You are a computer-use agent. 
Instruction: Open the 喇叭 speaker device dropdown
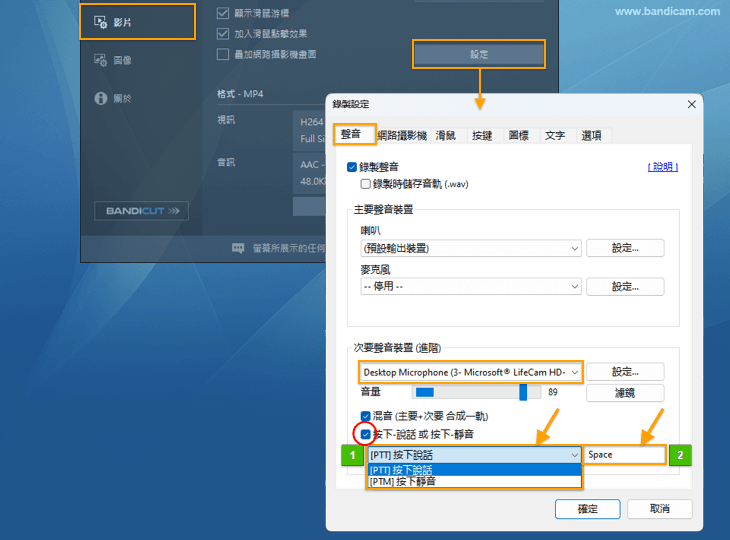[471, 248]
